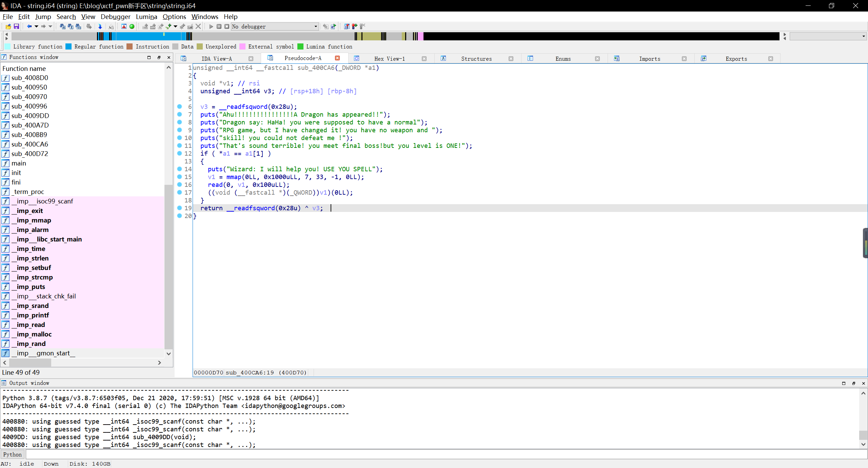This screenshot has width=868, height=468.
Task: Expand the jump back history dropdown arrow
Action: click(36, 26)
